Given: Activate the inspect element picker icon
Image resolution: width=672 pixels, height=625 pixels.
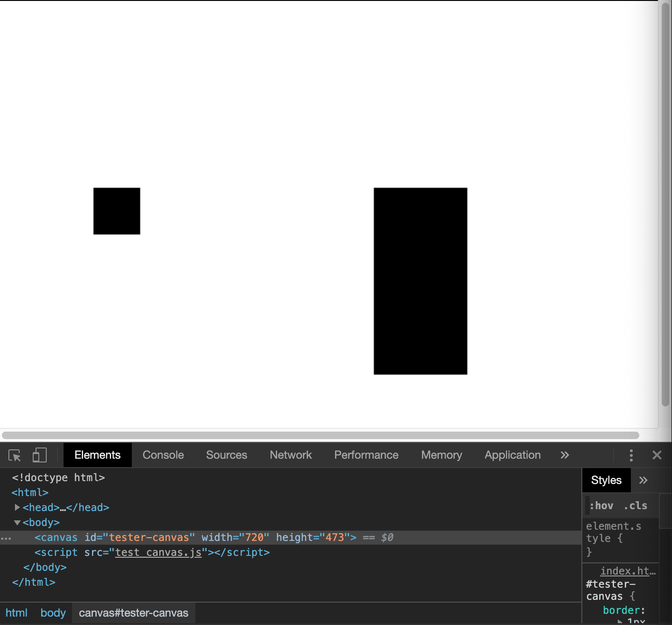Looking at the screenshot, I should click(x=14, y=455).
